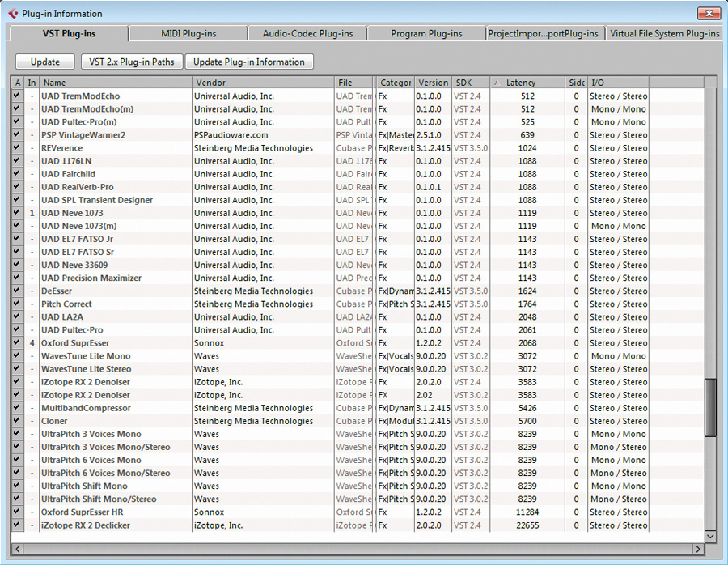Select the 1764 latency value

(527, 304)
